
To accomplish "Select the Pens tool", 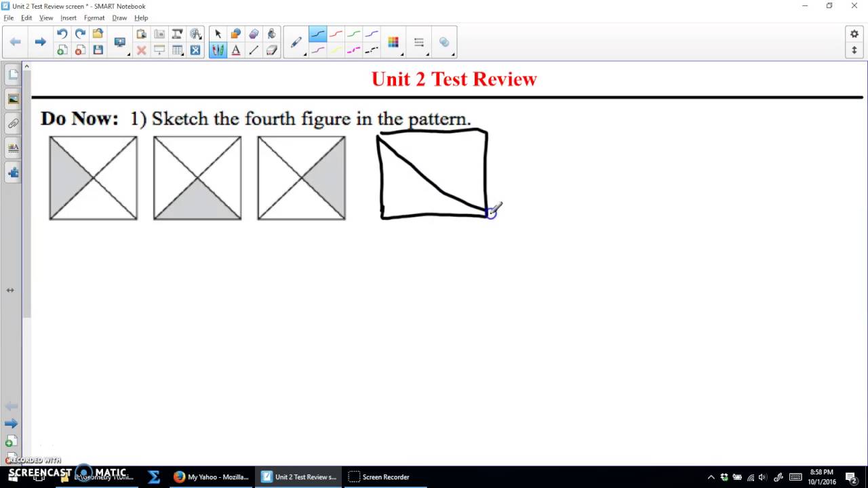I will tap(218, 50).
